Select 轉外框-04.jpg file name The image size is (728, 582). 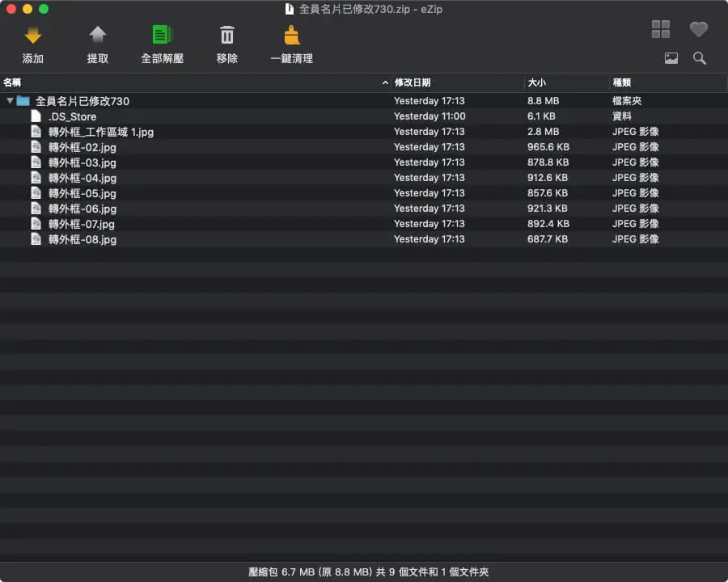pos(83,178)
